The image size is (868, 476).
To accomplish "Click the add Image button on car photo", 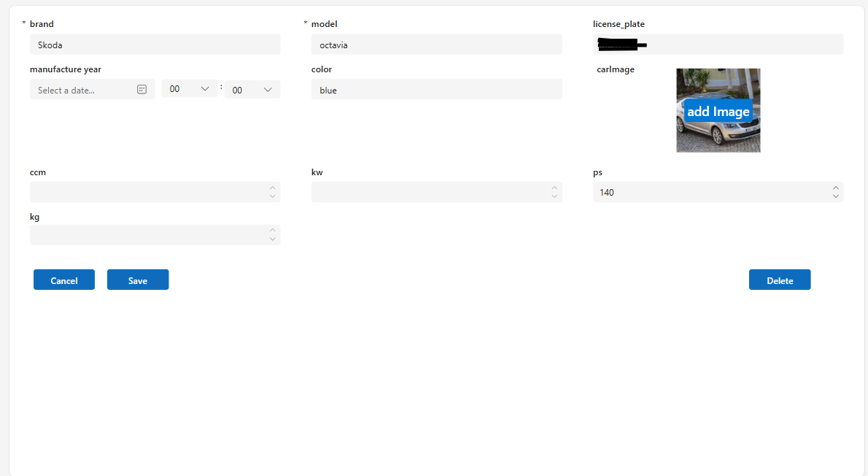I will (x=718, y=112).
